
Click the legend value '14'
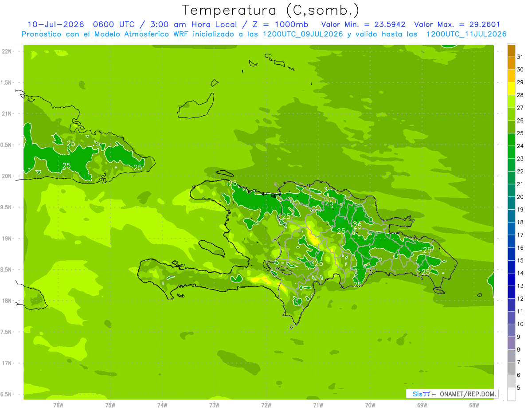pyautogui.click(x=520, y=273)
